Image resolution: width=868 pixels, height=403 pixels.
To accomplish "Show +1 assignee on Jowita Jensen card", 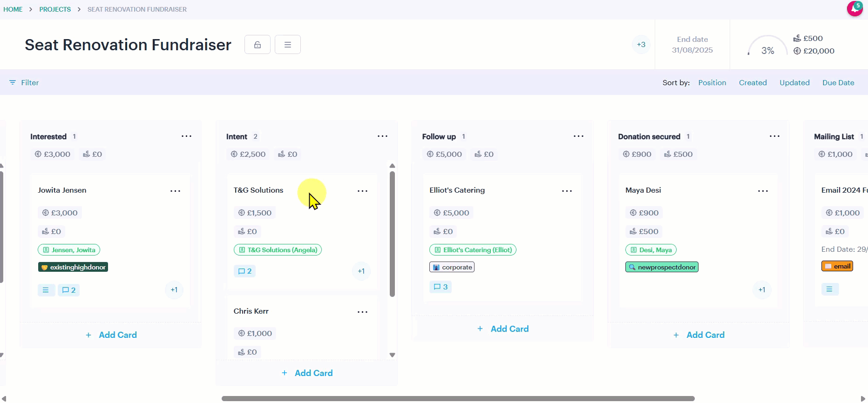I will pos(174,290).
